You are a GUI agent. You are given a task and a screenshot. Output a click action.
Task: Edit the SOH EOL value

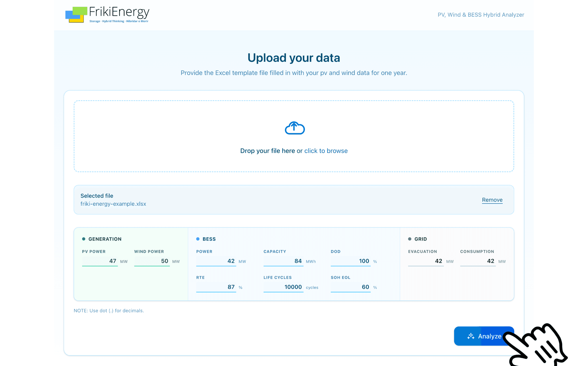pyautogui.click(x=350, y=287)
